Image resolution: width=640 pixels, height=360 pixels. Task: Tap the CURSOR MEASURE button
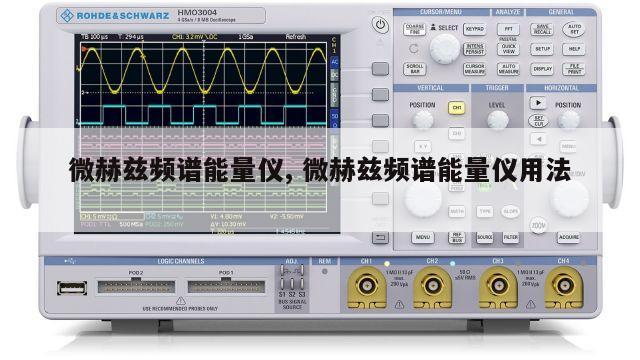[475, 69]
